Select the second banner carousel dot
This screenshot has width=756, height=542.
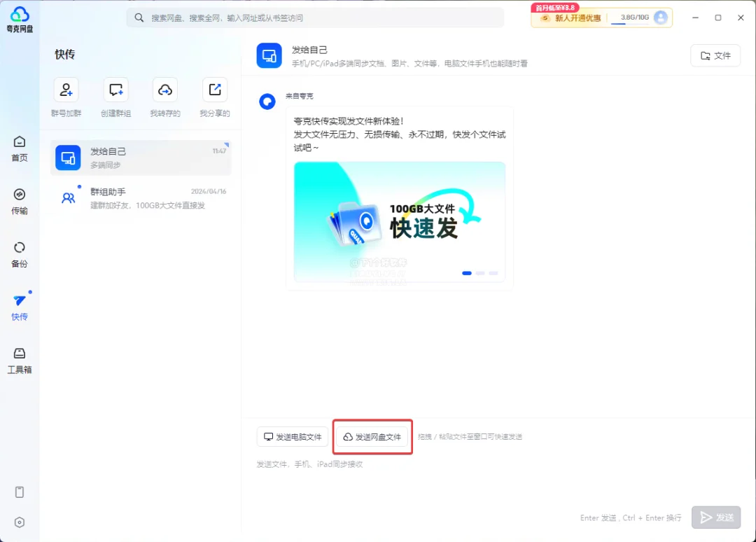[480, 273]
